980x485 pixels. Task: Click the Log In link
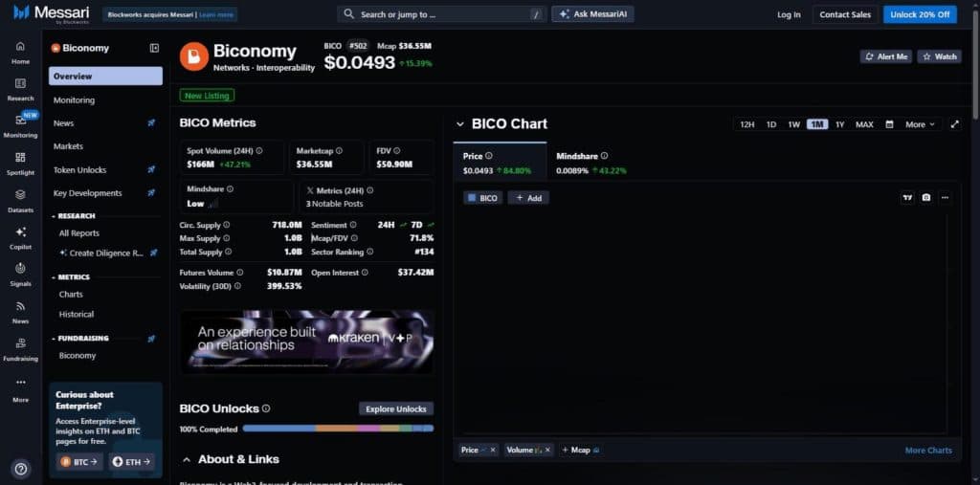pos(789,14)
